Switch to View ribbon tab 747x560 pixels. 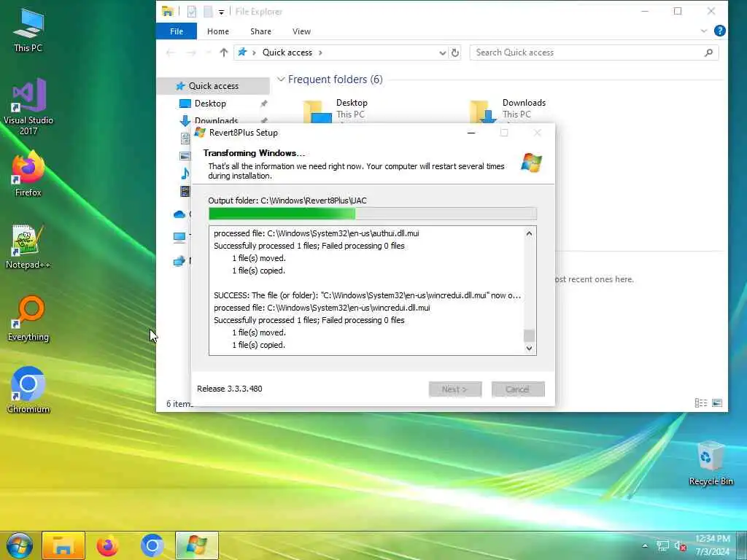coord(301,31)
